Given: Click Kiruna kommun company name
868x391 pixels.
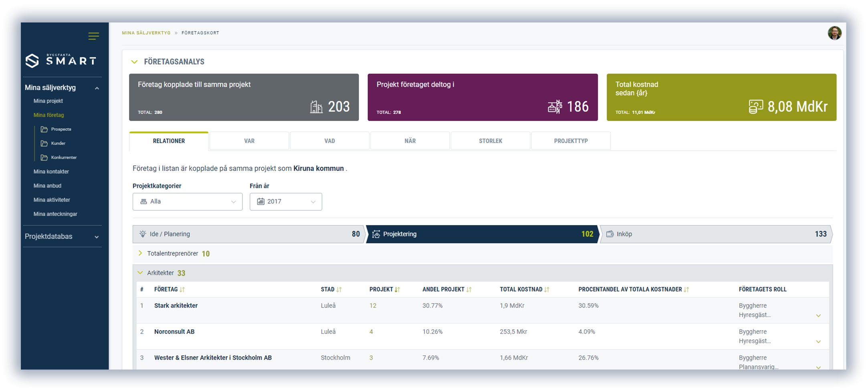Looking at the screenshot, I should click(x=319, y=169).
